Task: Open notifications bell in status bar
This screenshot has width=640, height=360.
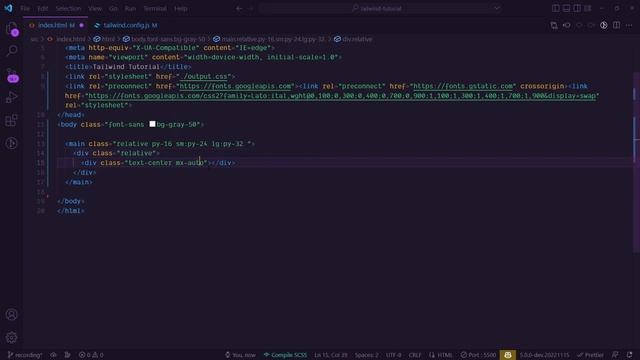Action: (x=629, y=355)
